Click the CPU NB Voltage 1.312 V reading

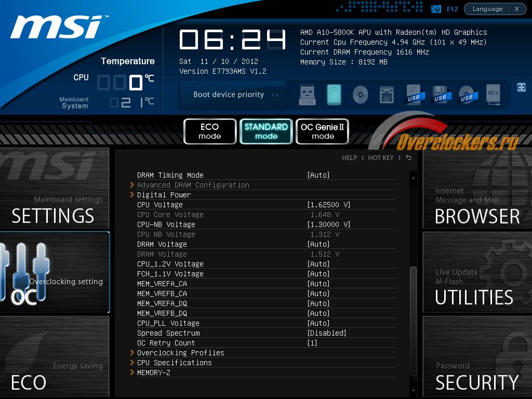(x=325, y=234)
